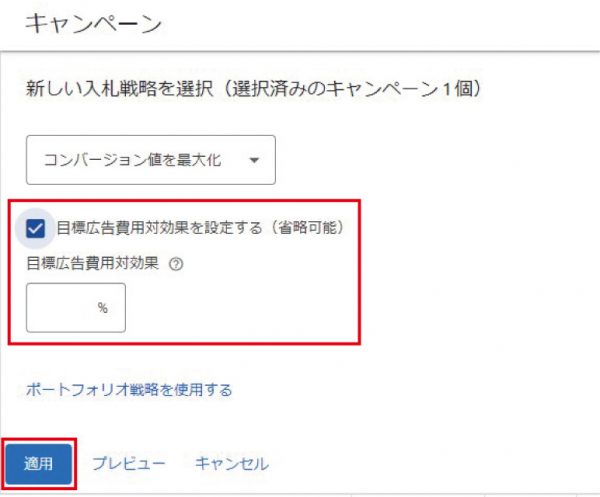Click the 新しい入札戦略を選択 heading
The height and width of the screenshot is (497, 600).
pos(119,89)
